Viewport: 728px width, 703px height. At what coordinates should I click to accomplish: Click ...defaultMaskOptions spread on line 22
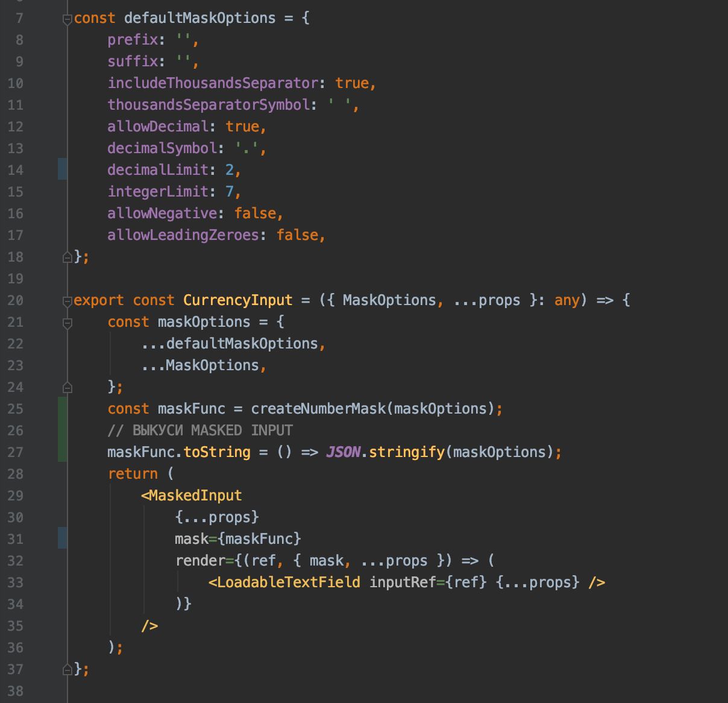(x=230, y=344)
